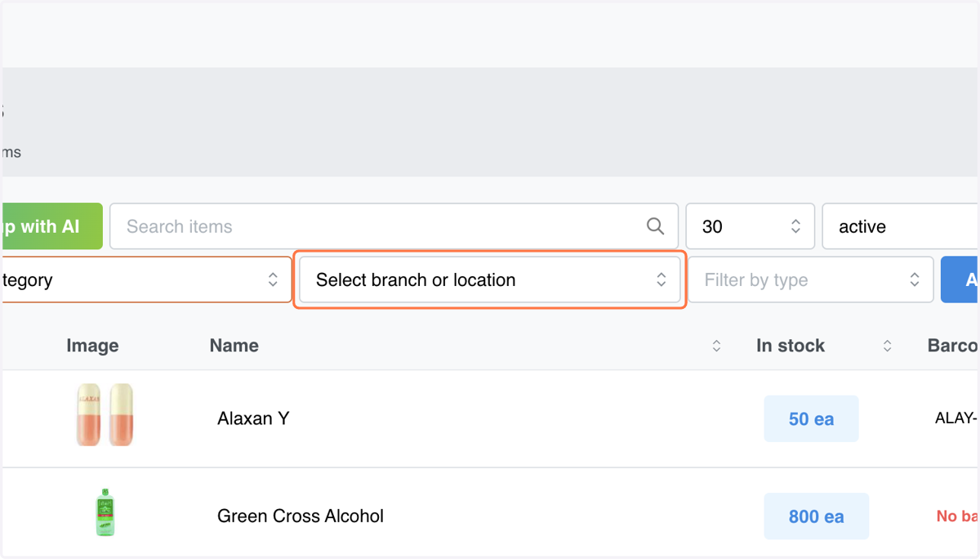Click the magnifier icon in Search items

655,226
